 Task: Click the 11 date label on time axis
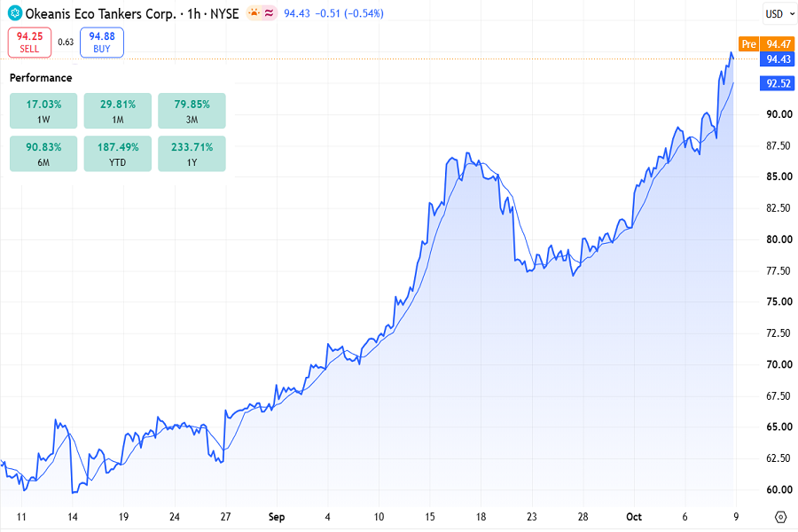pos(21,517)
